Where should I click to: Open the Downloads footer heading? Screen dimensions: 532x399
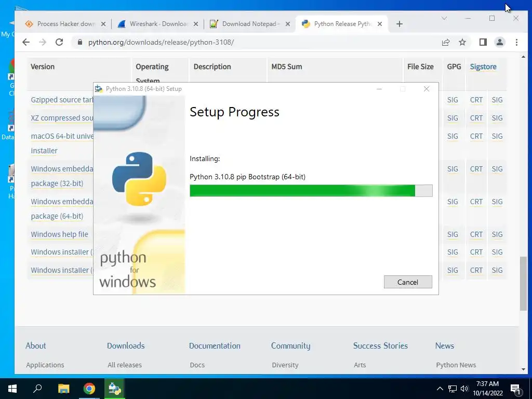pyautogui.click(x=126, y=345)
